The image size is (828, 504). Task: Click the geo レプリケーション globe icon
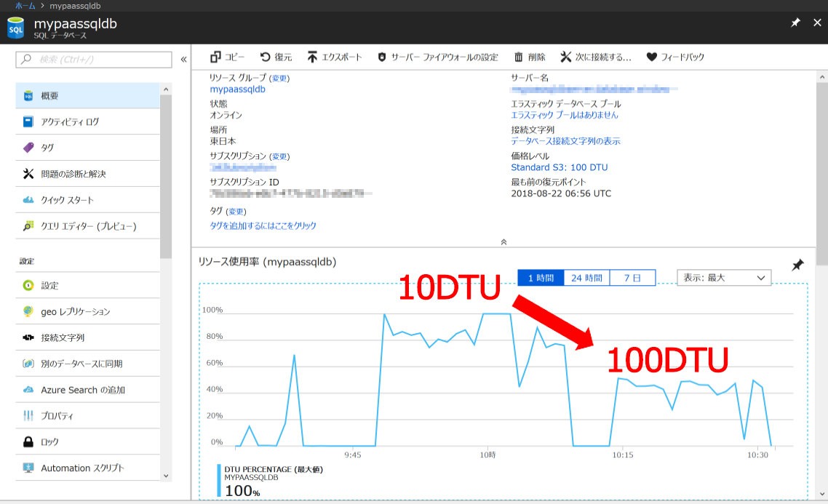click(28, 311)
